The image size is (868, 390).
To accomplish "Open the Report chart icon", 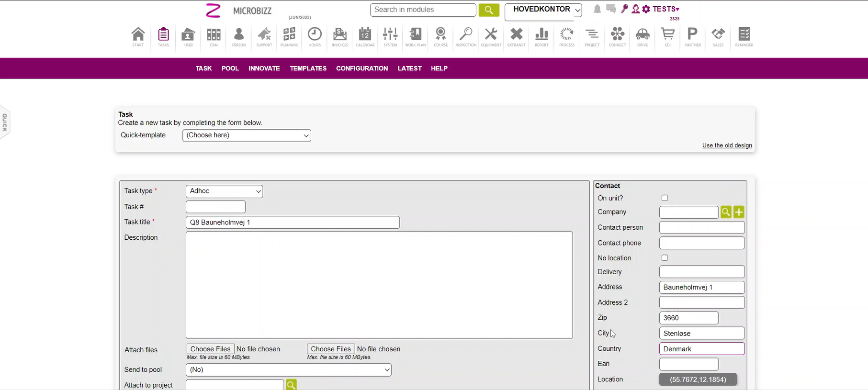I will coord(541,37).
